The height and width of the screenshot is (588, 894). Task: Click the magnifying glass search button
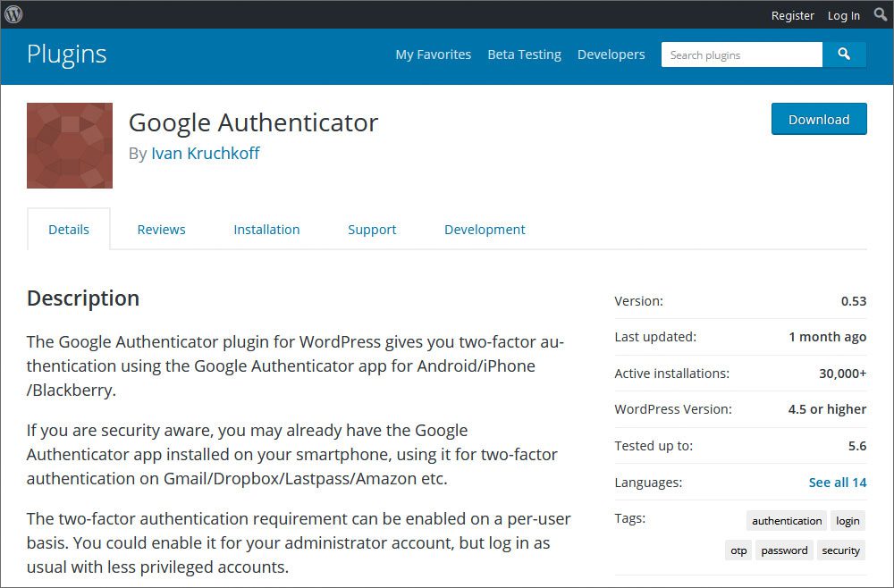click(844, 55)
